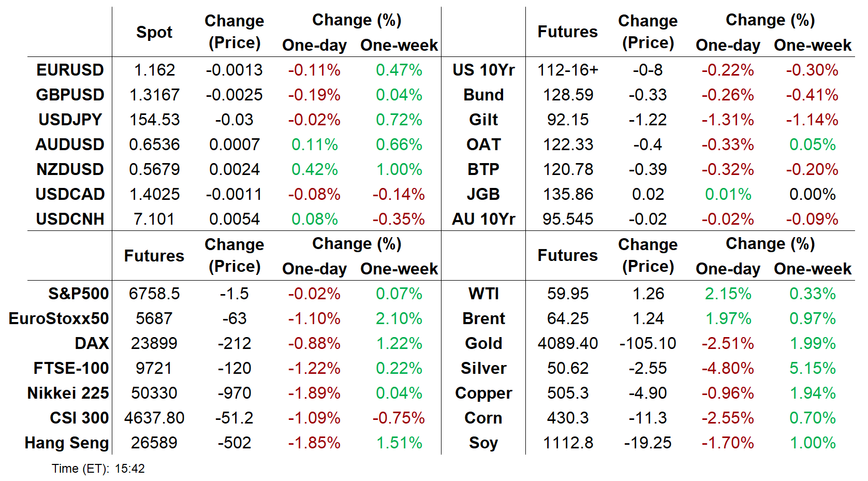Select the US 10Yr futures label
This screenshot has height=481, width=868.
click(483, 70)
